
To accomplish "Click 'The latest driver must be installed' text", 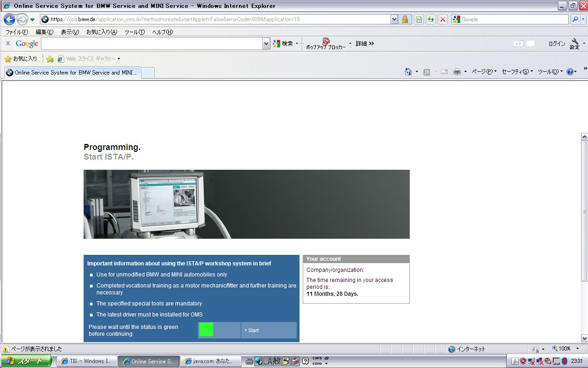I will (149, 315).
